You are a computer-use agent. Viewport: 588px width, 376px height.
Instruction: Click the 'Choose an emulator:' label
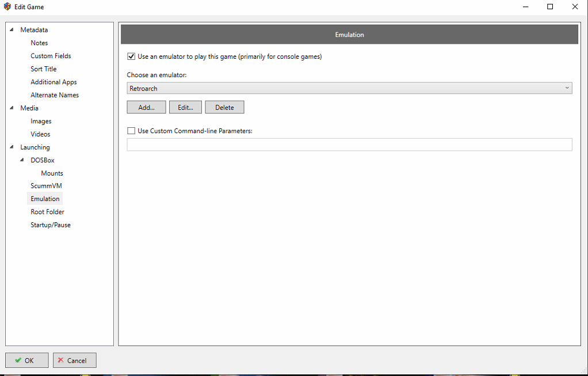(x=156, y=75)
